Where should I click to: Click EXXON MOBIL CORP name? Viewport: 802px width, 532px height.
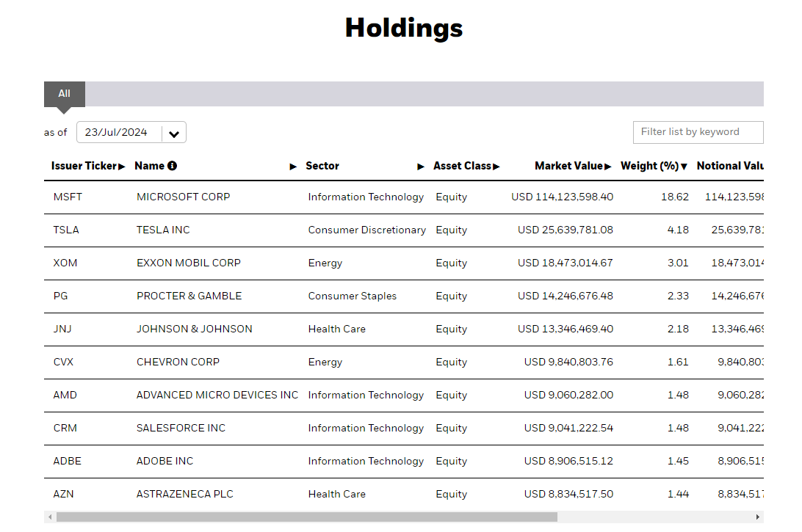pos(188,263)
